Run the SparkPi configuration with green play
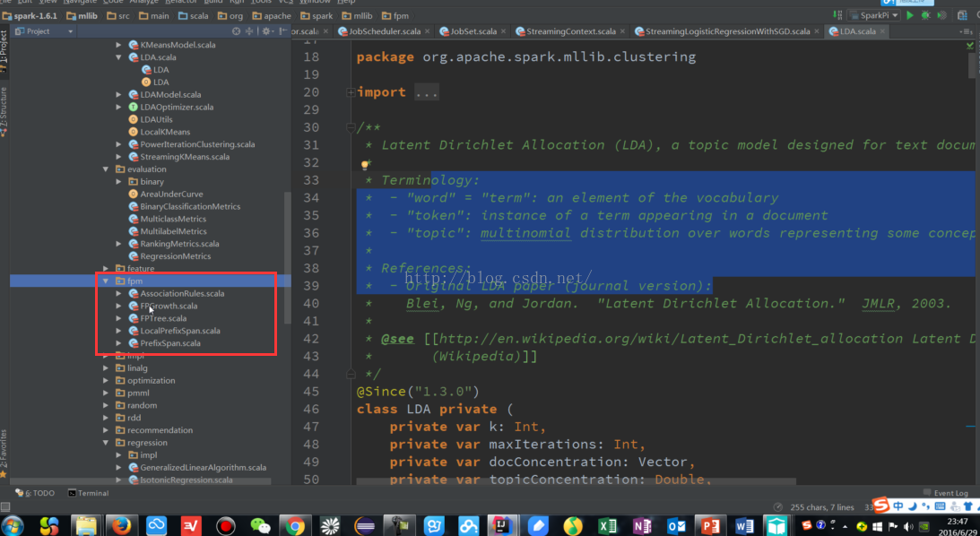The height and width of the screenshot is (536, 980). (x=910, y=15)
